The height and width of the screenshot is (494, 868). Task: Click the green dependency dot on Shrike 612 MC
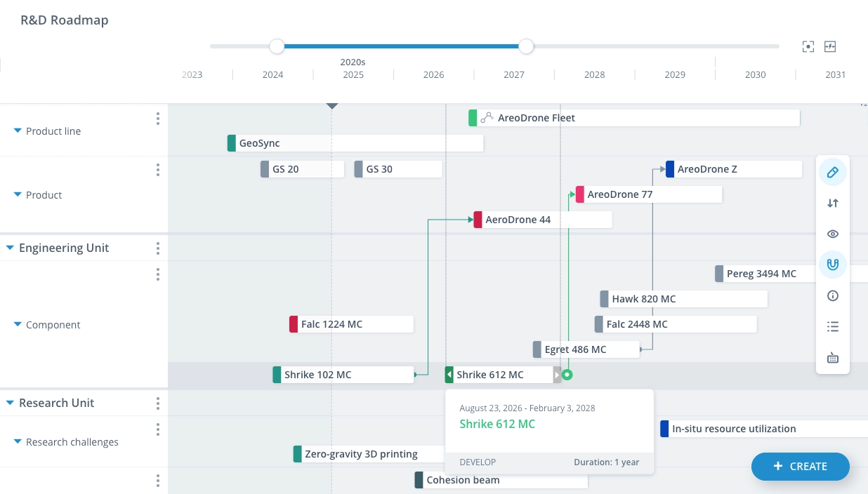[567, 375]
